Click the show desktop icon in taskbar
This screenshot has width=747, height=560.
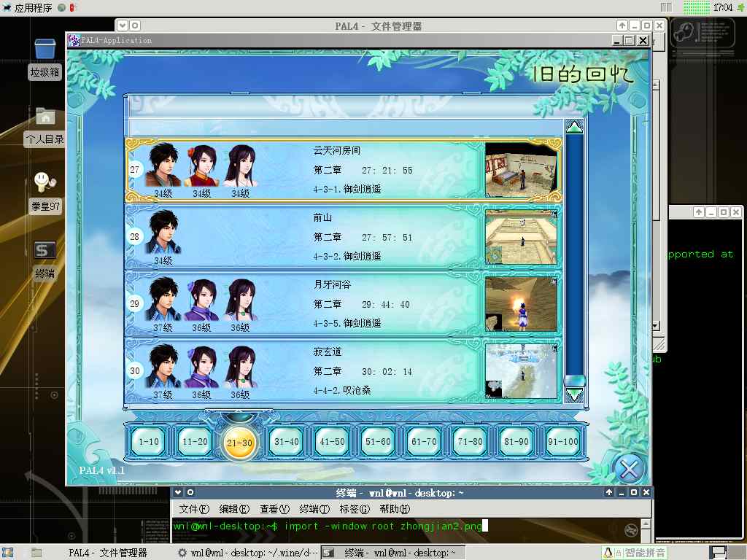coord(8,553)
